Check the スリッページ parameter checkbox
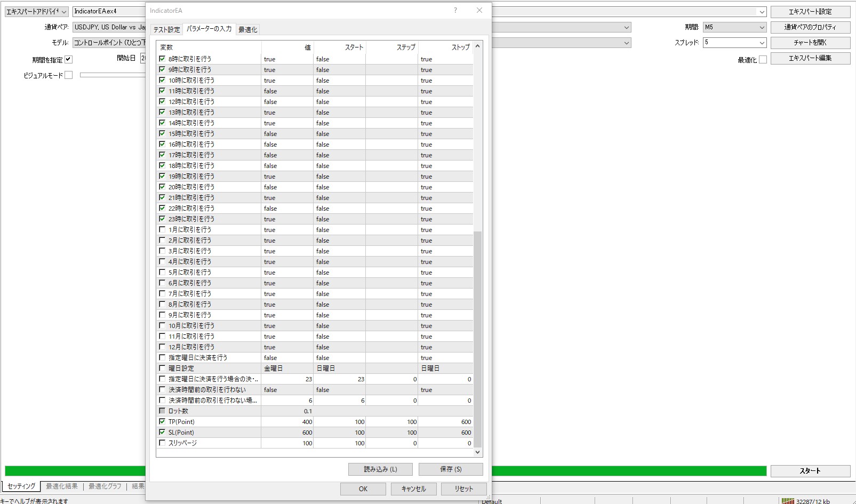The image size is (856, 504). coord(163,443)
